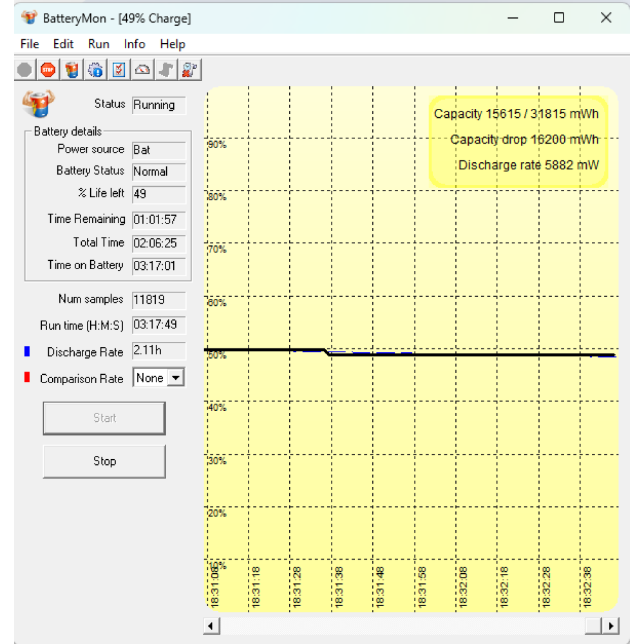Click the Num samples value field
Screen dimensions: 644x644
[x=158, y=300]
